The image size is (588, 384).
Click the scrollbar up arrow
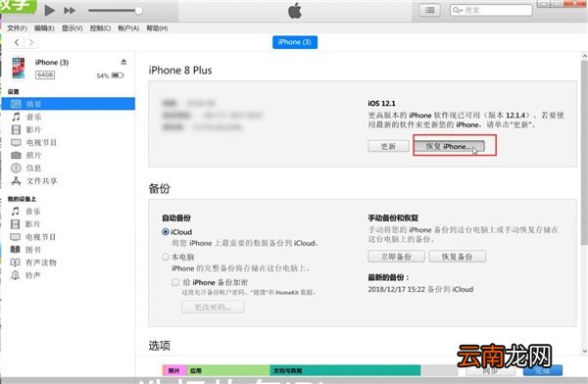click(585, 57)
